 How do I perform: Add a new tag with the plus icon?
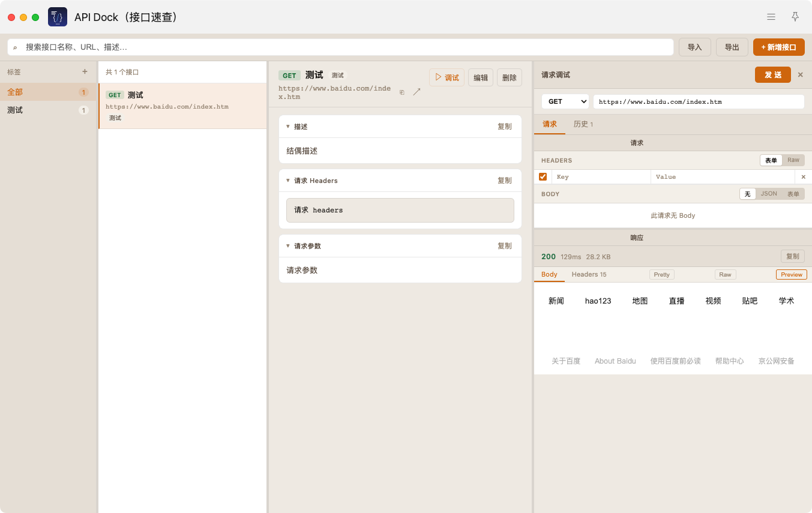(x=85, y=71)
